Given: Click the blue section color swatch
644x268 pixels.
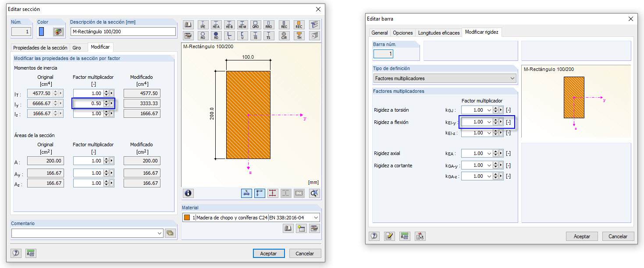Looking at the screenshot, I should coord(42,32).
